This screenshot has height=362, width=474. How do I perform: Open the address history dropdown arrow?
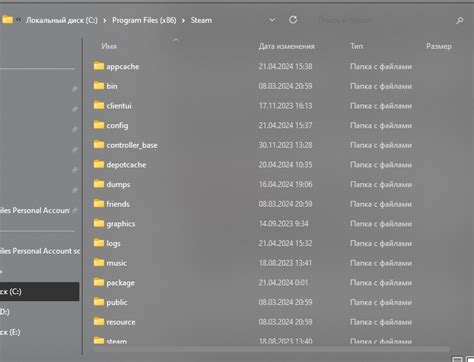272,20
